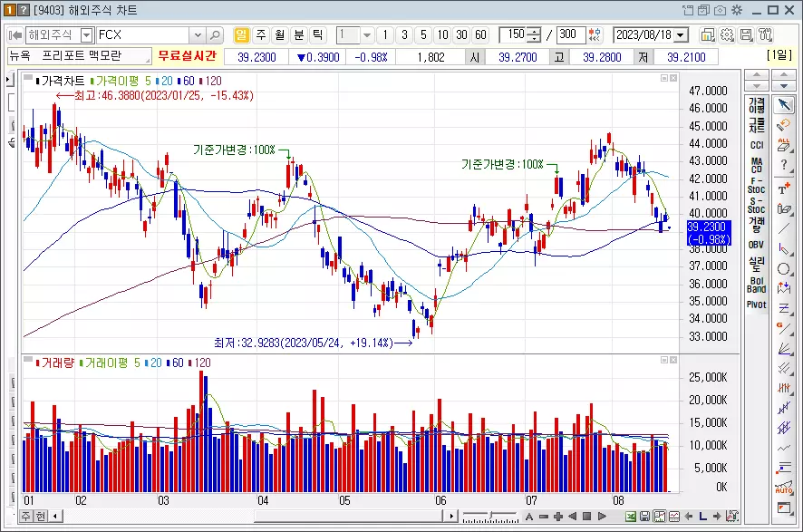The height and width of the screenshot is (532, 803).
Task: Select the G-labeled Gann line tool
Action: (x=784, y=328)
